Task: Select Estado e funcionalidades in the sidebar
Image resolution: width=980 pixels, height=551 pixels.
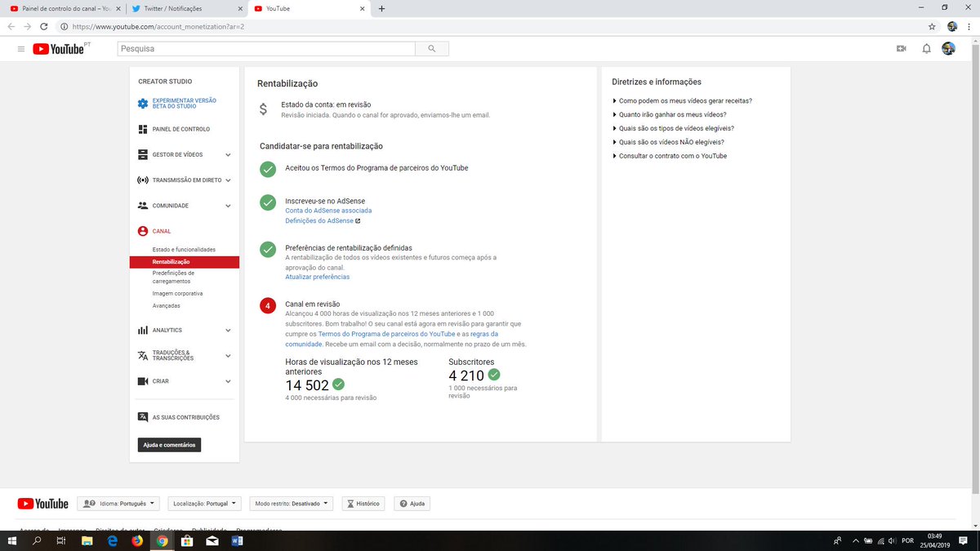Action: pos(184,249)
